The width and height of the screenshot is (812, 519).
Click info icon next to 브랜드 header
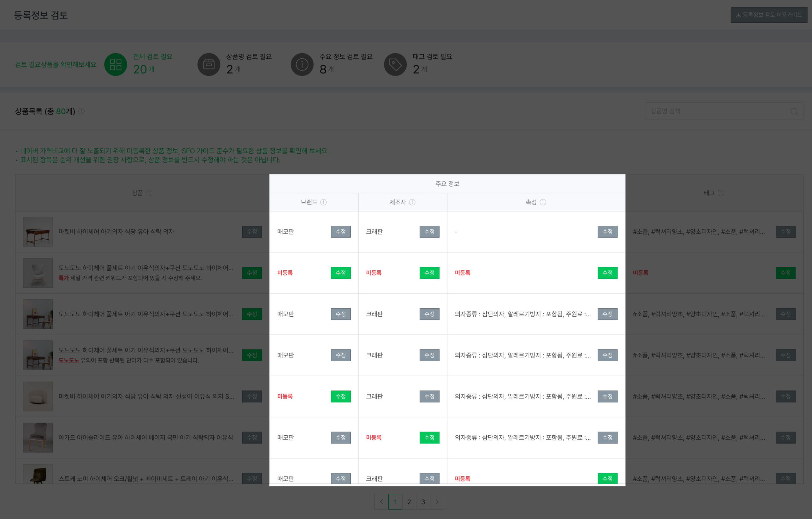point(323,202)
